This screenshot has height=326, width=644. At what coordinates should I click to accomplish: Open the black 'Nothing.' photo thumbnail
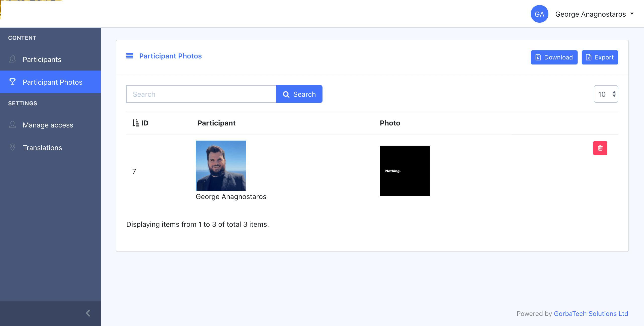tap(405, 171)
